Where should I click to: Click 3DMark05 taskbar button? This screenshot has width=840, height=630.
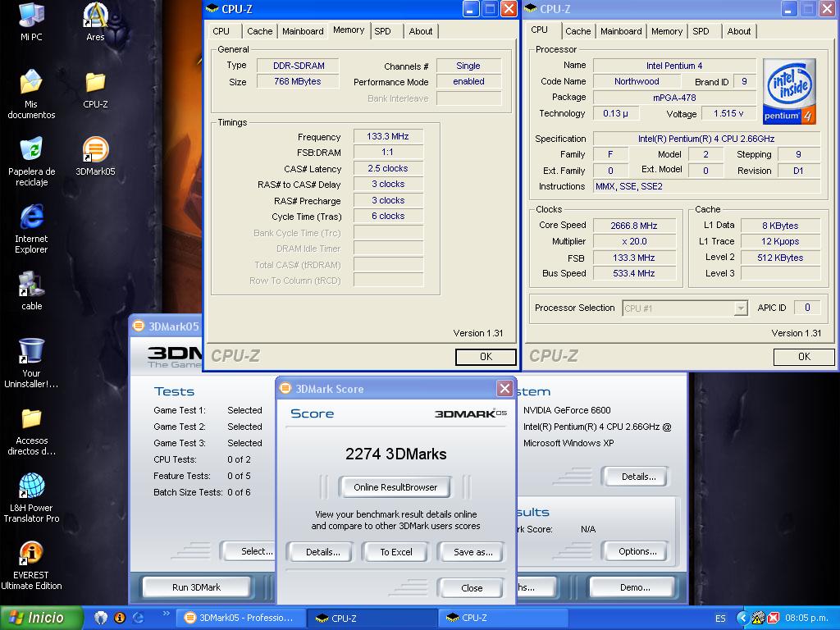[240, 618]
